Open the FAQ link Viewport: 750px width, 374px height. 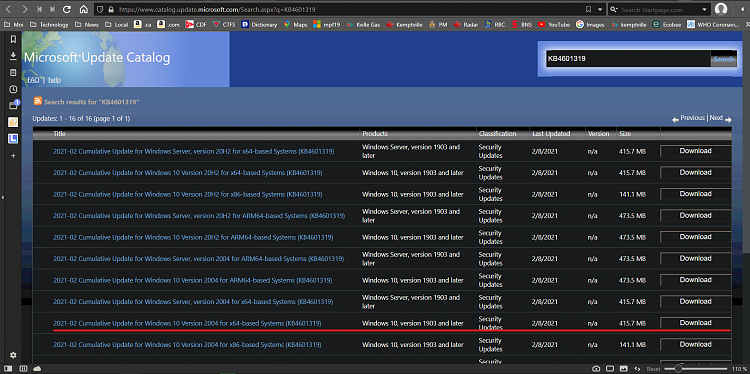[x=33, y=79]
